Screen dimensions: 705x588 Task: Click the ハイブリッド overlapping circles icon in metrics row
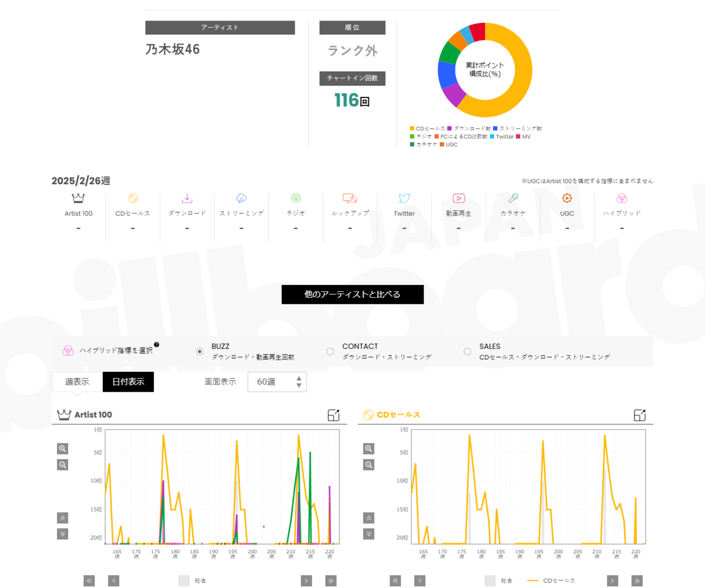pos(622,198)
